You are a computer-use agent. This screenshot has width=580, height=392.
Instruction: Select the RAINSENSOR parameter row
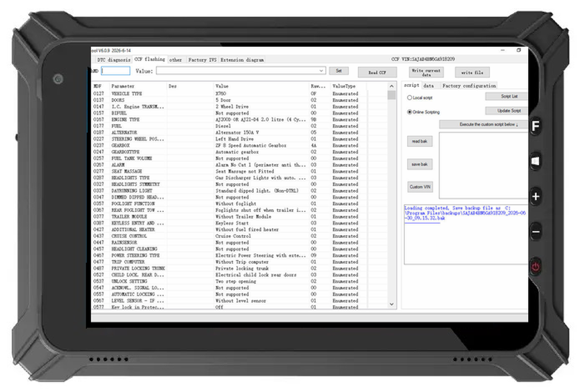(240, 242)
